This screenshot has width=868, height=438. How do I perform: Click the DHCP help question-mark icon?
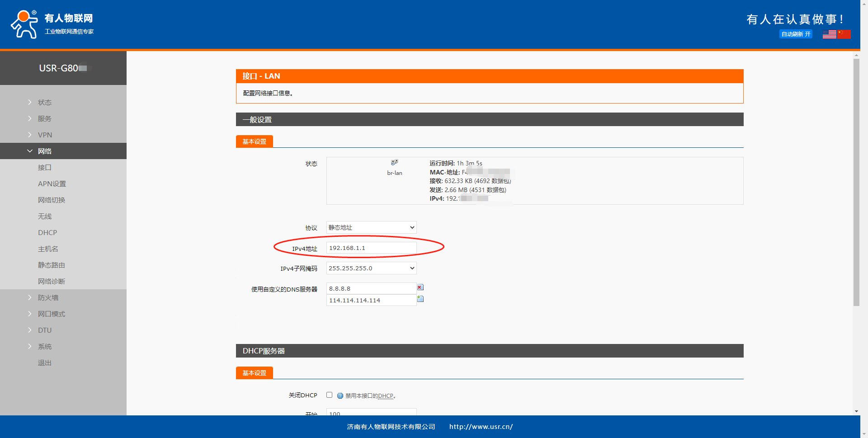[x=340, y=396]
